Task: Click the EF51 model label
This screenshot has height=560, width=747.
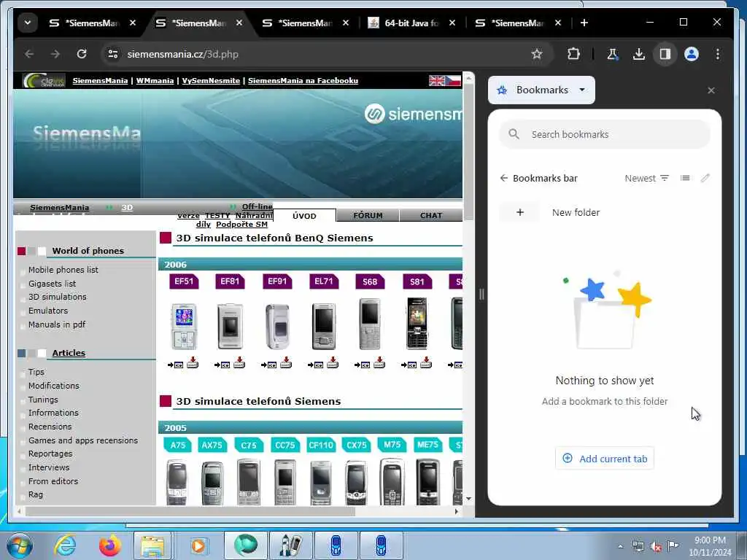Action: 184,281
